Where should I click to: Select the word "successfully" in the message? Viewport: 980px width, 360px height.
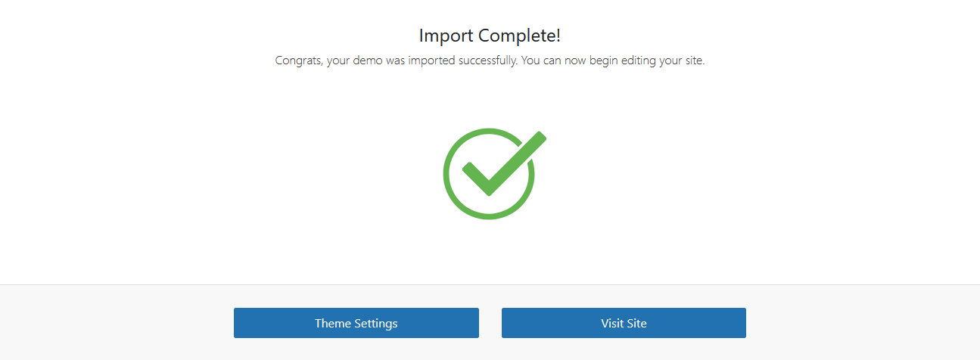click(485, 61)
